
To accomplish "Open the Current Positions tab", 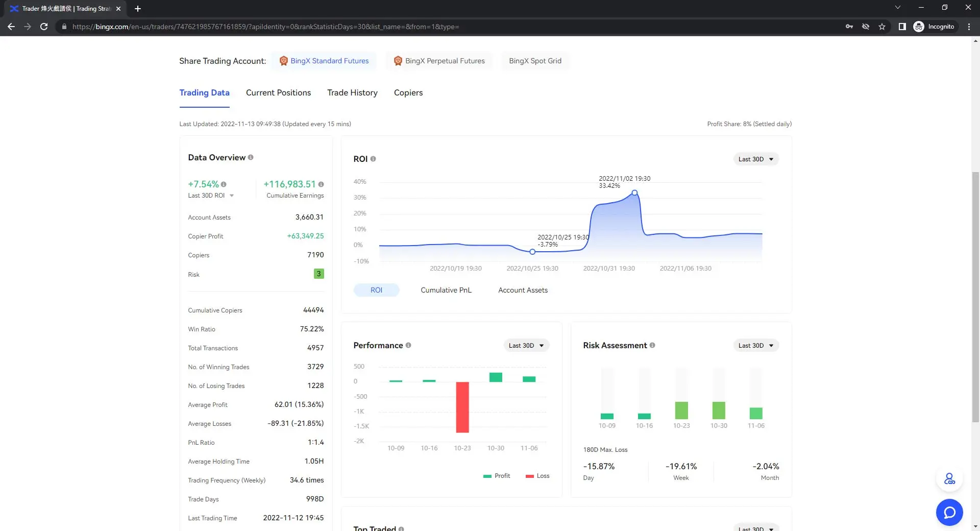I will point(278,92).
